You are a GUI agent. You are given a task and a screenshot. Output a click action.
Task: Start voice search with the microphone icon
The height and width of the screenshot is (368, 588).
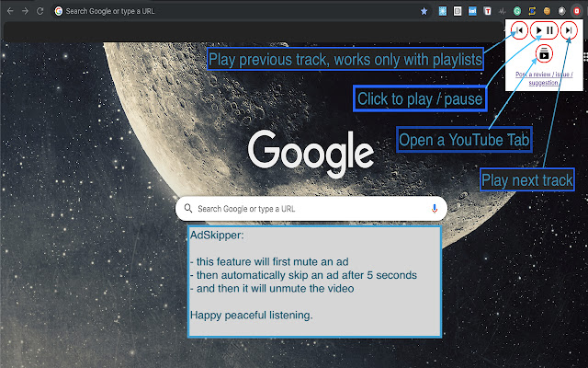coord(435,209)
